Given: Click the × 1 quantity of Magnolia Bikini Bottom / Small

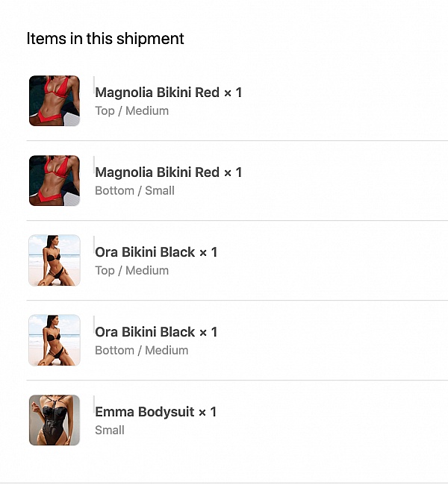Looking at the screenshot, I should 233,172.
